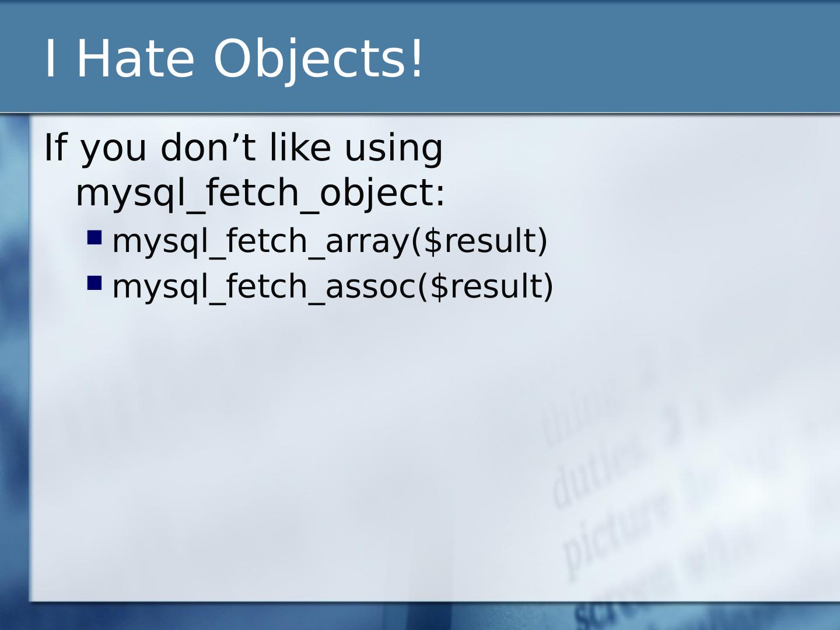This screenshot has height=630, width=840.
Task: Click the word "Hate" in the title
Action: [135, 58]
